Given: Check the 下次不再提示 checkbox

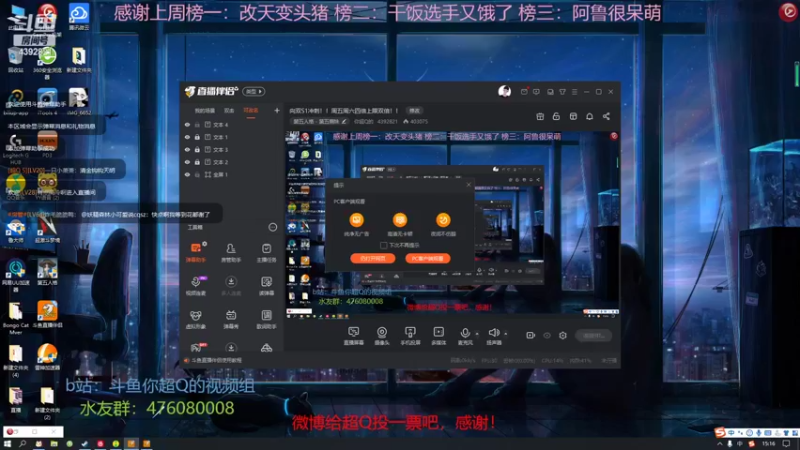Looking at the screenshot, I should pos(383,245).
